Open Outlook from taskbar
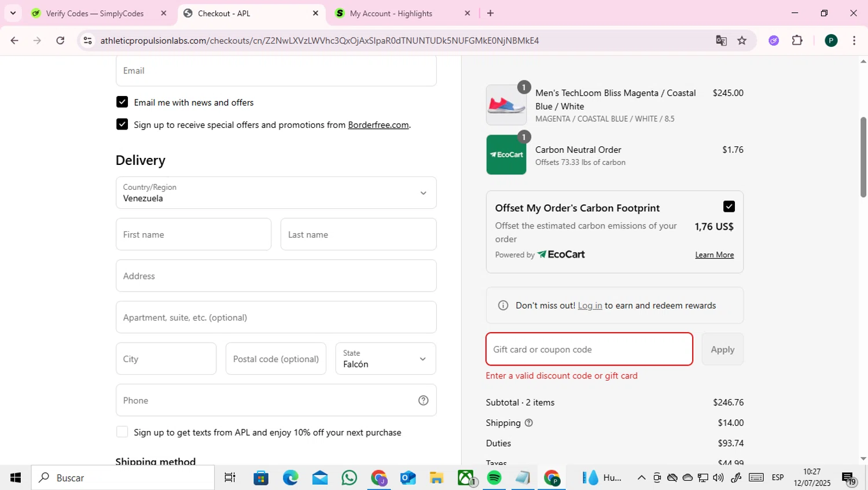868x490 pixels. pyautogui.click(x=408, y=478)
